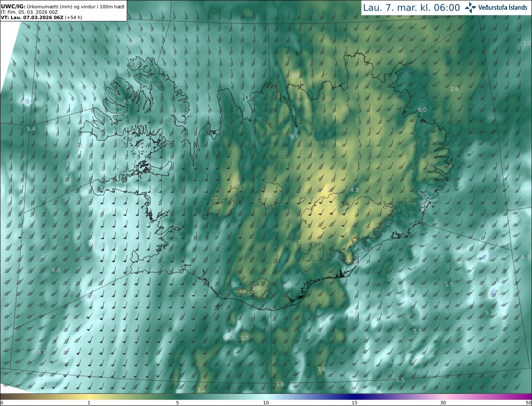532x406 pixels.
Task: Click the 10.1 value on the map
Action: [108, 210]
